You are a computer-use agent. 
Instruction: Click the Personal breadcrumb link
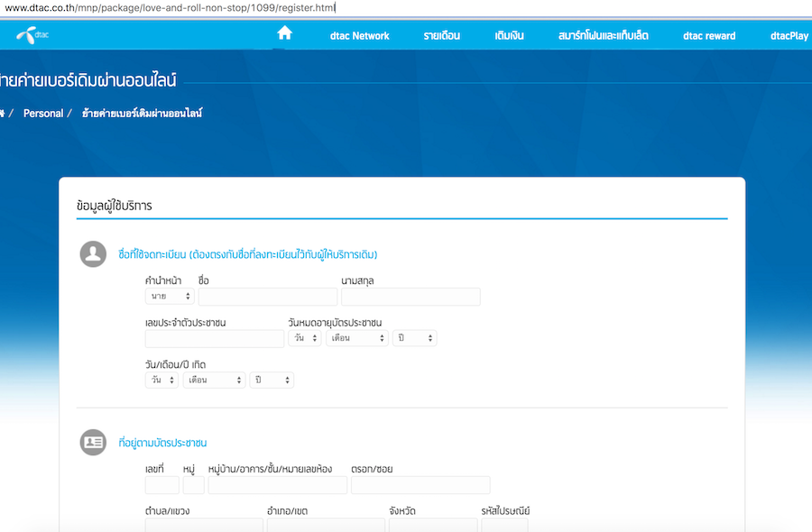click(43, 114)
